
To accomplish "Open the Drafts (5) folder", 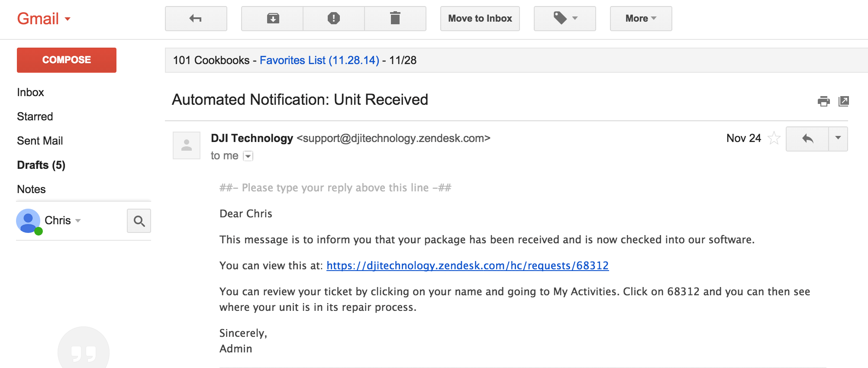I will point(41,165).
